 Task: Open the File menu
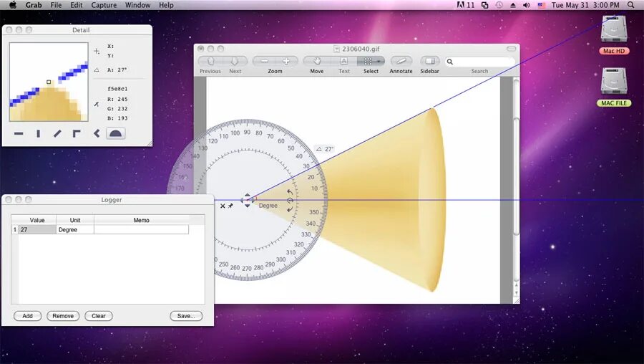click(x=56, y=5)
